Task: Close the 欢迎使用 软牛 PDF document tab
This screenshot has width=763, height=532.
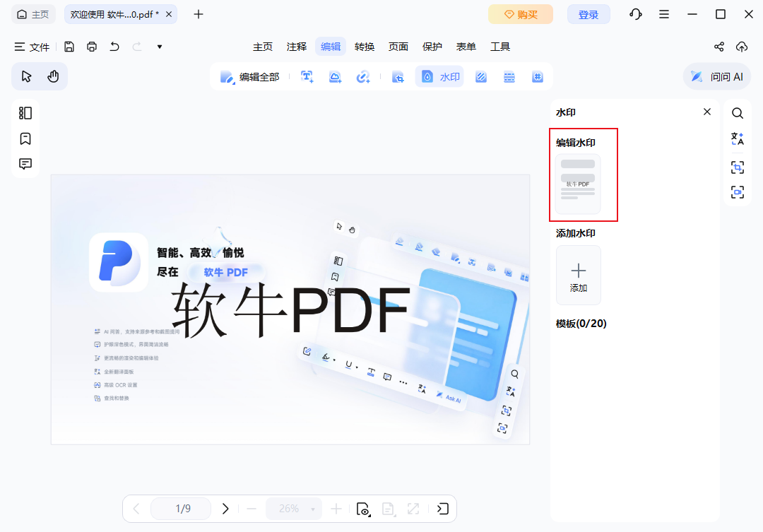Action: [x=169, y=14]
